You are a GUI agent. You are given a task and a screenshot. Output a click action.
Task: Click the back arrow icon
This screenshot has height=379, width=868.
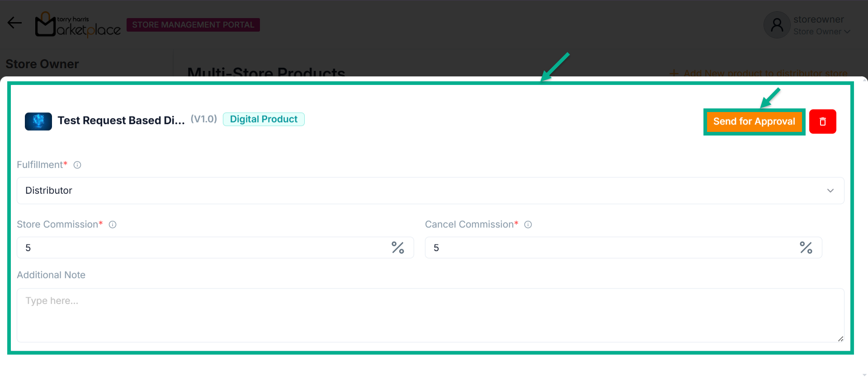point(14,23)
